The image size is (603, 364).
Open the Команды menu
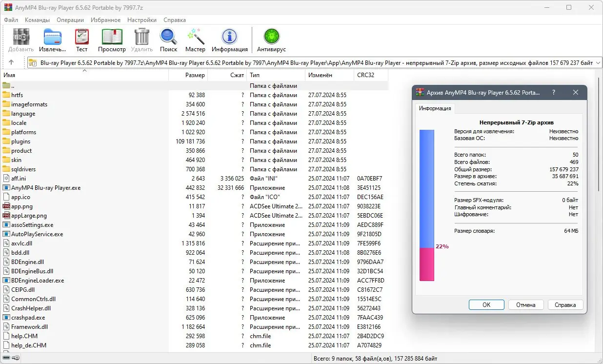pos(37,20)
